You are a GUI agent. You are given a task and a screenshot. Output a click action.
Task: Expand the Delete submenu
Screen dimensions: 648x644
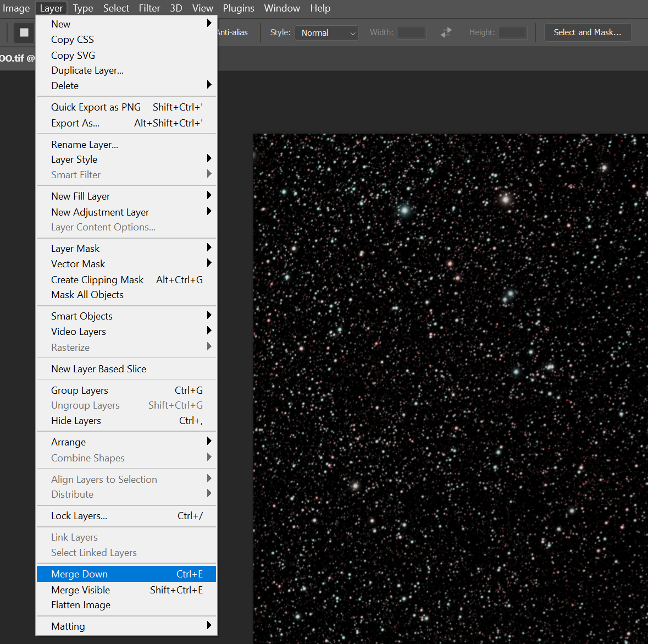(126, 86)
